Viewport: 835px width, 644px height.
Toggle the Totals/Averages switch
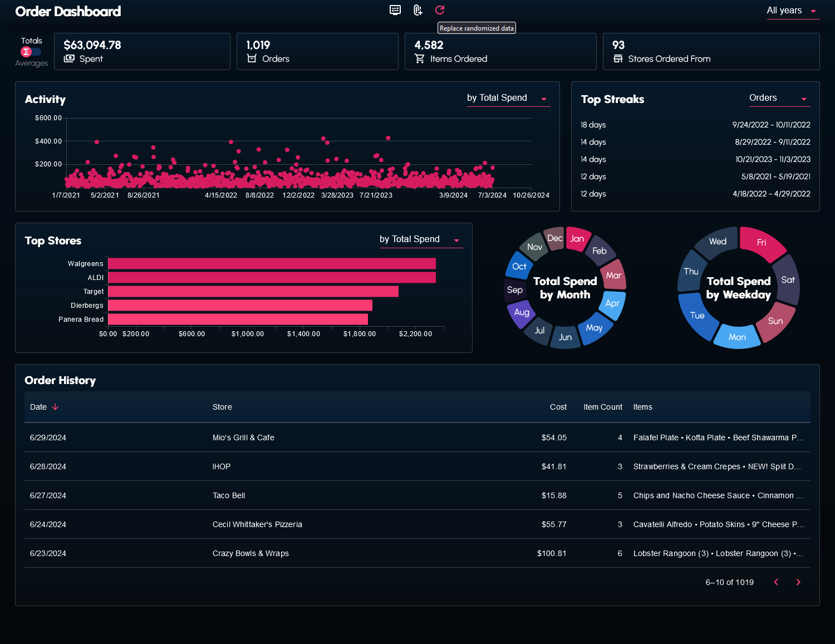coord(31,52)
